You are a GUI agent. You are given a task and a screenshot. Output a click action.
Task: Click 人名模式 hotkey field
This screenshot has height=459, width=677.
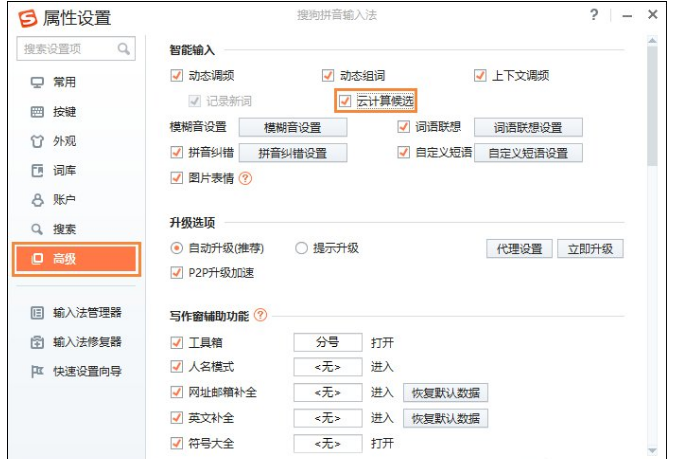point(328,367)
